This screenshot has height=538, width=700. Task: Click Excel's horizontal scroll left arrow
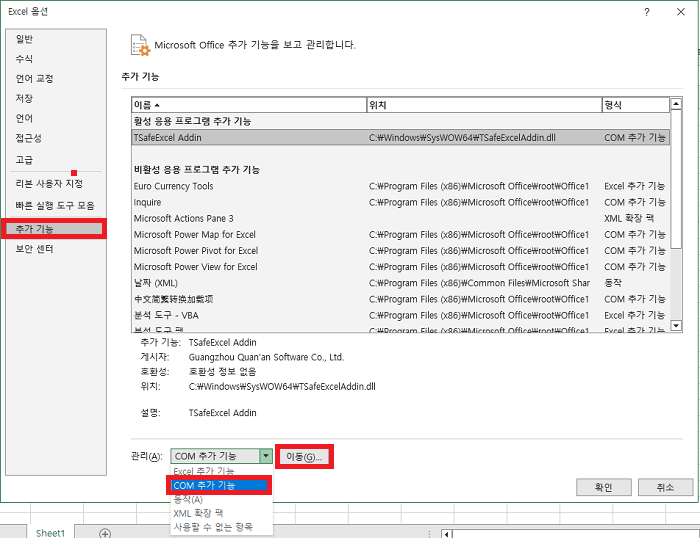coord(446,534)
